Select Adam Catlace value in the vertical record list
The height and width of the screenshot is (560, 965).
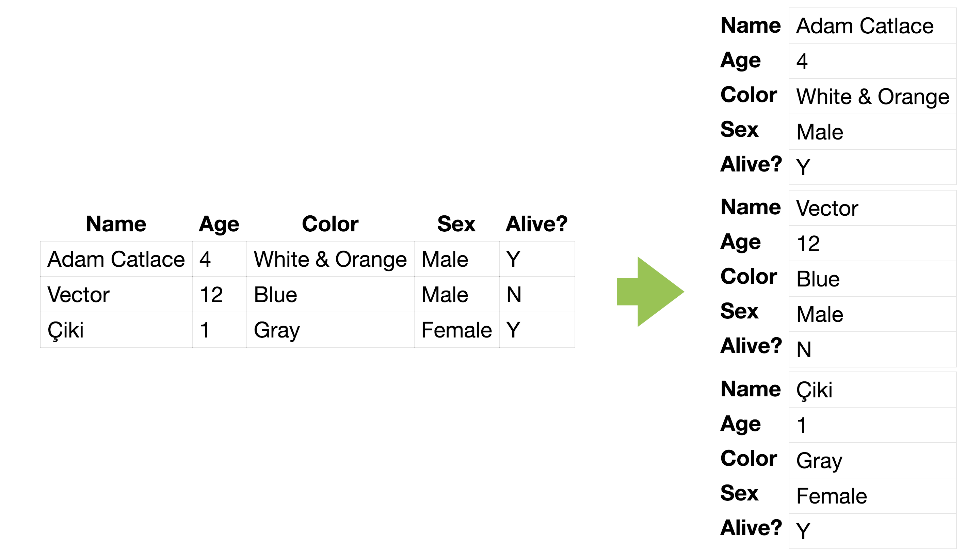click(865, 26)
